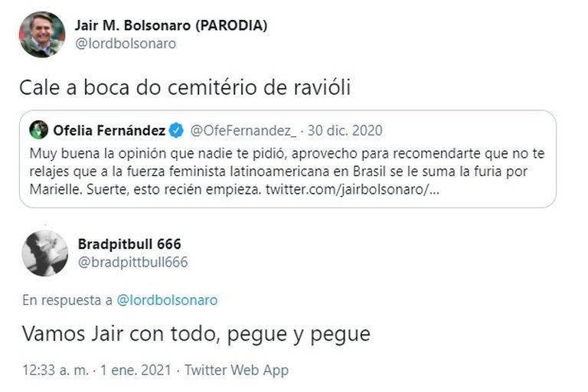Screen dimensions: 588x392
Task: Open the "Twitter Web App" source link
Action: pos(237,370)
